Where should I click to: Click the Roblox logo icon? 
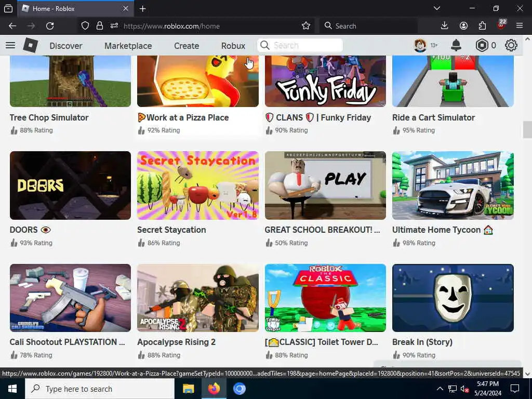pyautogui.click(x=31, y=45)
